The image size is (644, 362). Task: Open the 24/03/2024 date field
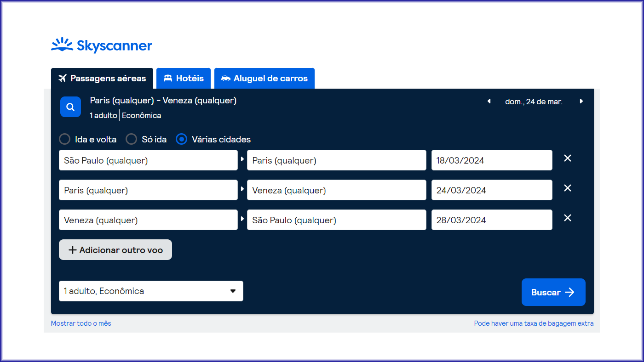(492, 190)
